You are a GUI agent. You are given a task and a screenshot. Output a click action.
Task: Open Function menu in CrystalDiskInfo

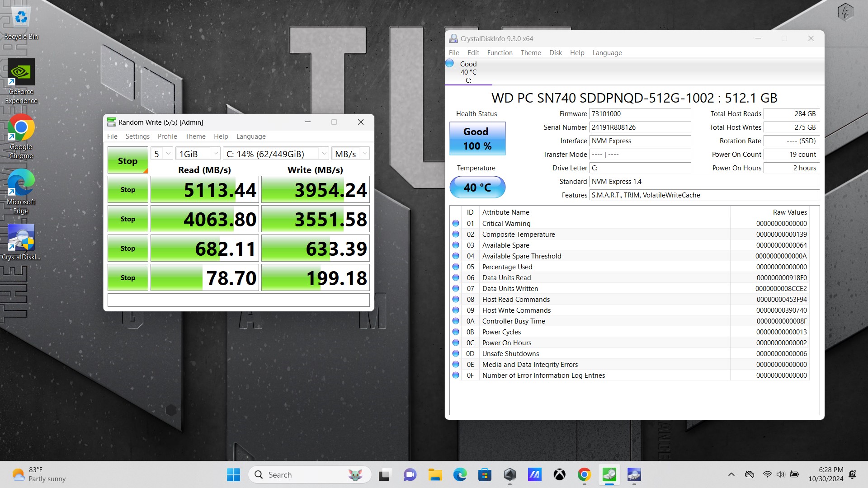500,53
